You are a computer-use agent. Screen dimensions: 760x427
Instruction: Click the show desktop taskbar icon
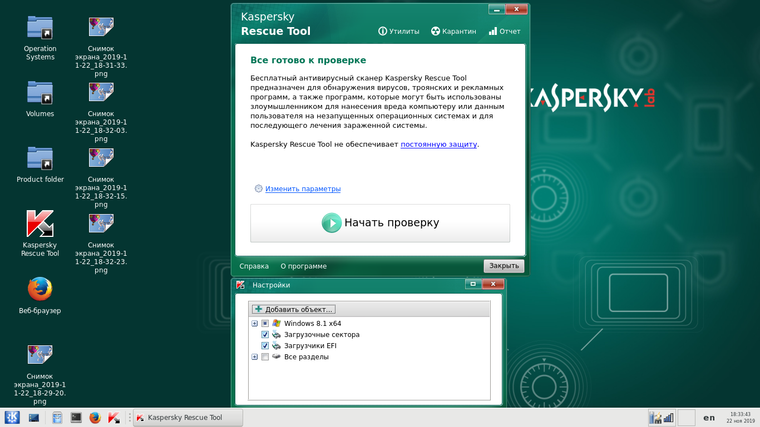(34, 417)
